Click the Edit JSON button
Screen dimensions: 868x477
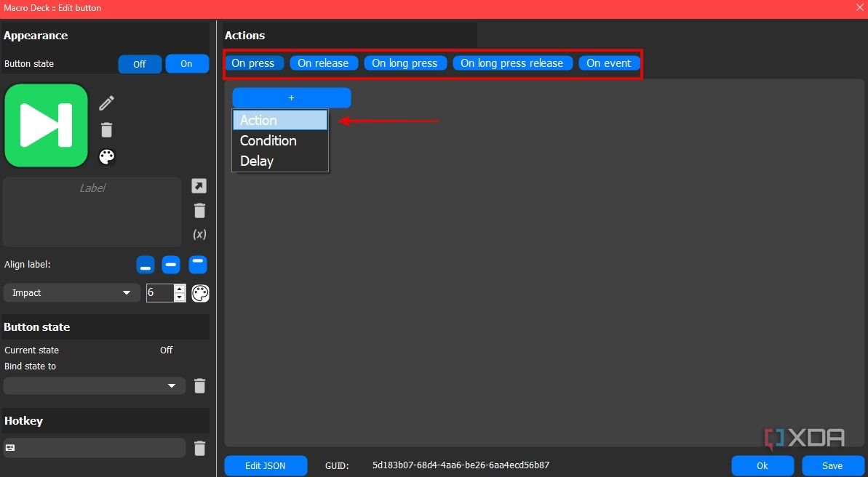(x=266, y=465)
